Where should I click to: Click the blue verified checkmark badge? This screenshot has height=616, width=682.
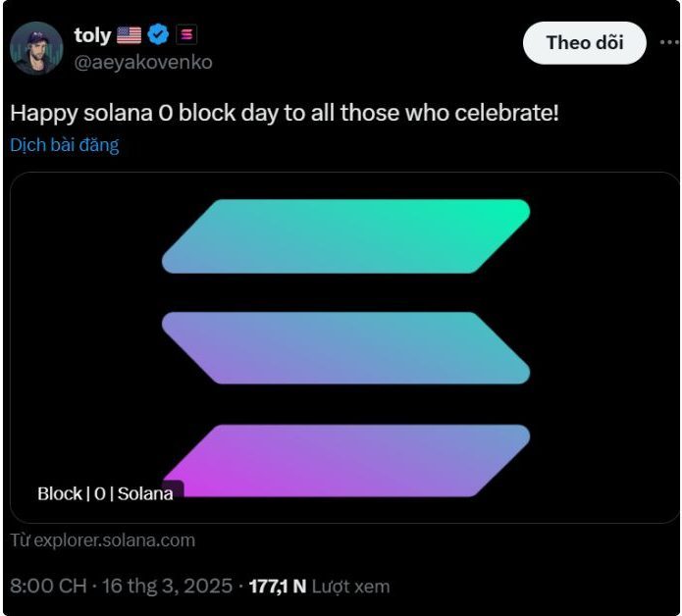point(159,35)
